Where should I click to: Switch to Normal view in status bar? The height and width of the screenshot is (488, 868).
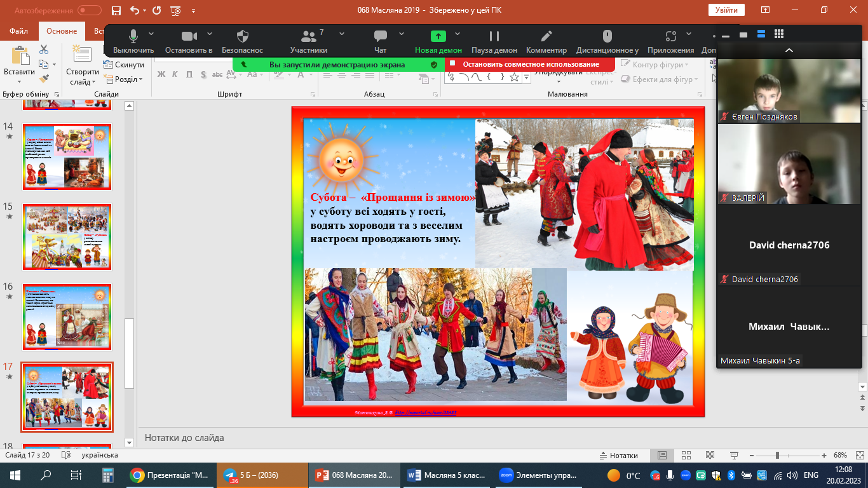coord(662,456)
